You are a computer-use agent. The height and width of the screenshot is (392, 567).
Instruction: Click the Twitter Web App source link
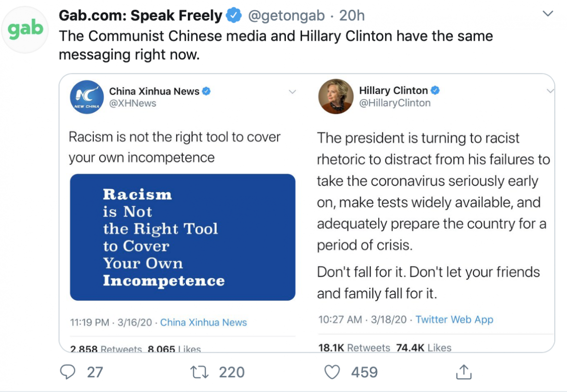(x=454, y=319)
